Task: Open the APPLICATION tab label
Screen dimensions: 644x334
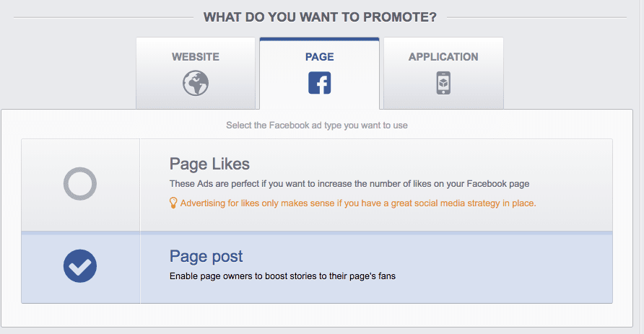Action: 443,57
